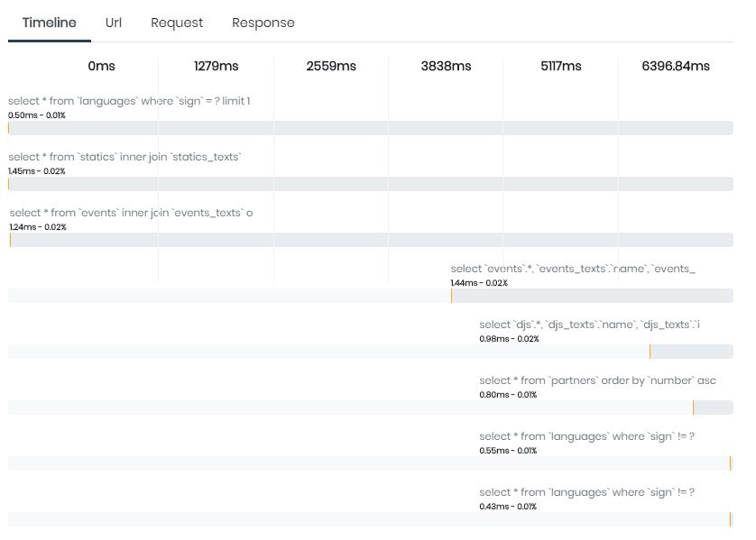The width and height of the screenshot is (756, 540).
Task: Select the events_texts name select query
Action: [x=573, y=269]
